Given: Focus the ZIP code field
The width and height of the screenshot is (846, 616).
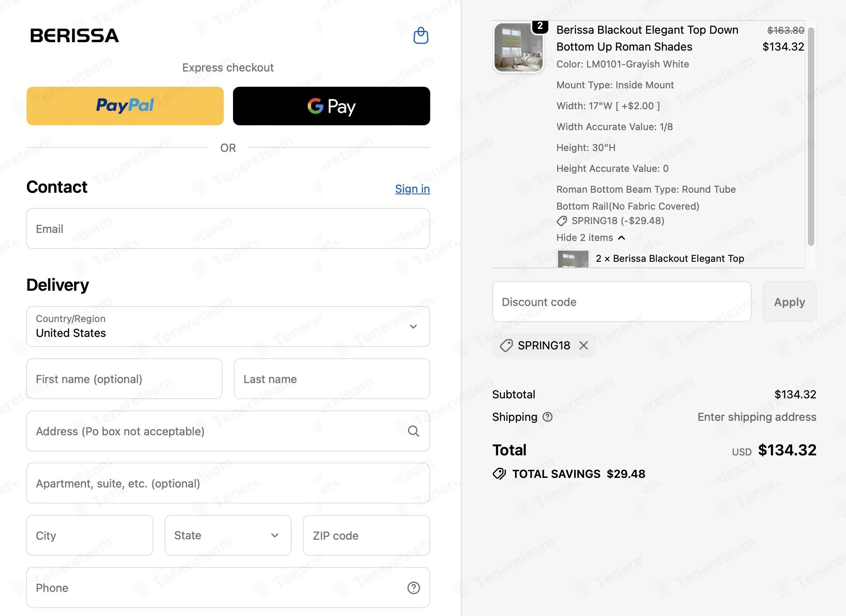Looking at the screenshot, I should coord(366,535).
